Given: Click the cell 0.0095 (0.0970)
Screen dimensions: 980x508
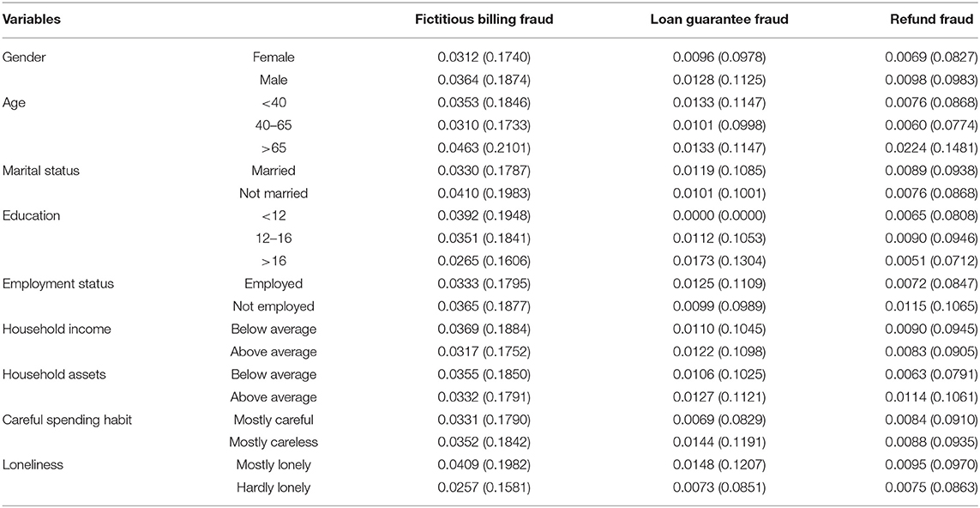Looking at the screenshot, I should (930, 464).
